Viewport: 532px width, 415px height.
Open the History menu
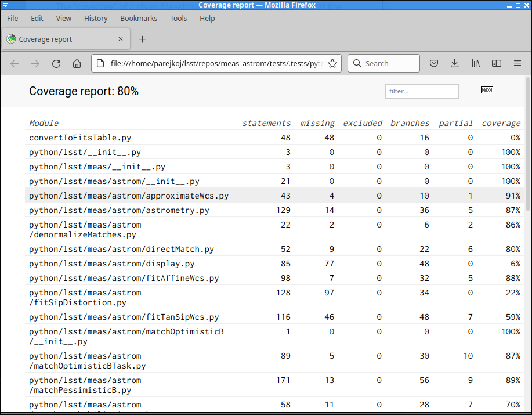coord(96,19)
